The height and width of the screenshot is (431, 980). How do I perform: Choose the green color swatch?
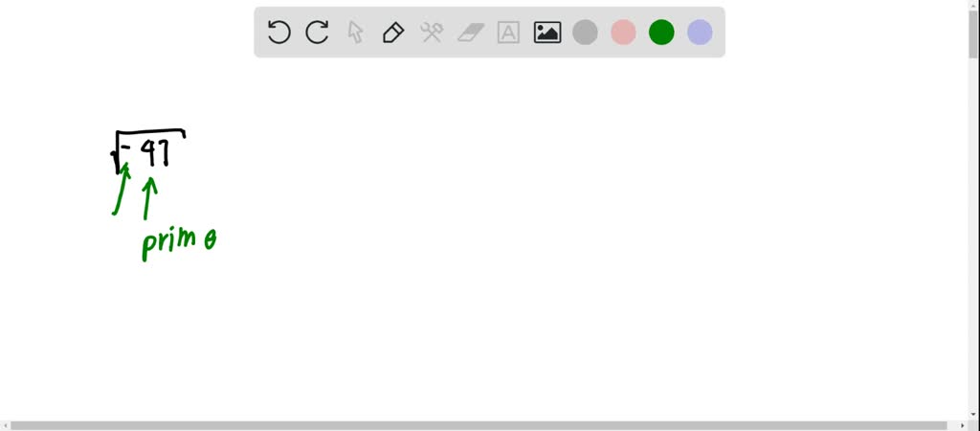pyautogui.click(x=661, y=32)
